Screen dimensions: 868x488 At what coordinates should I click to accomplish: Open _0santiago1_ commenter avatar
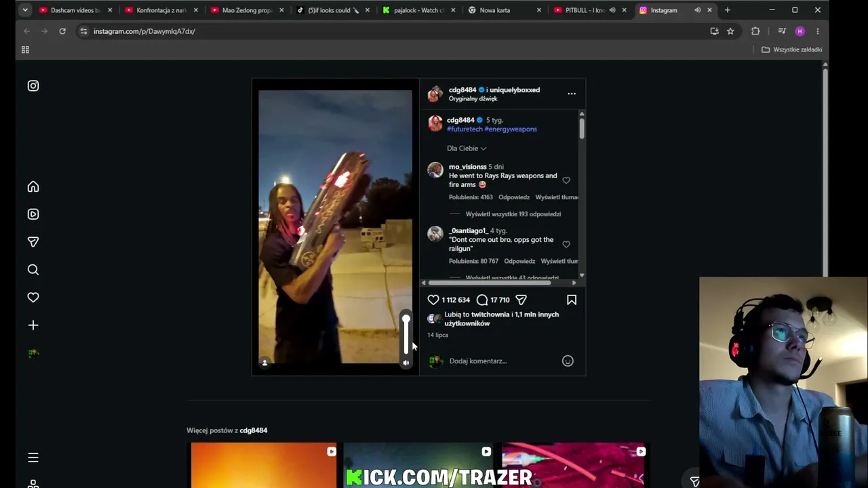[435, 234]
